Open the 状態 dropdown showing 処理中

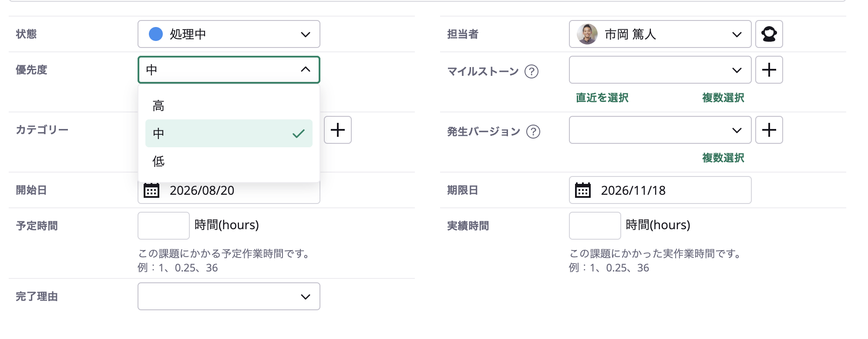coord(229,34)
